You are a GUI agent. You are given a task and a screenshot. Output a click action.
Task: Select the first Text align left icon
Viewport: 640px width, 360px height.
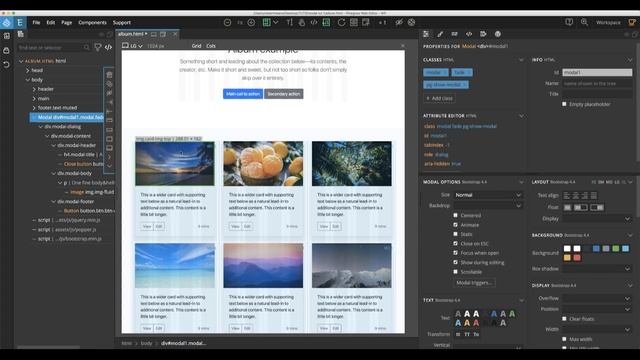point(567,196)
